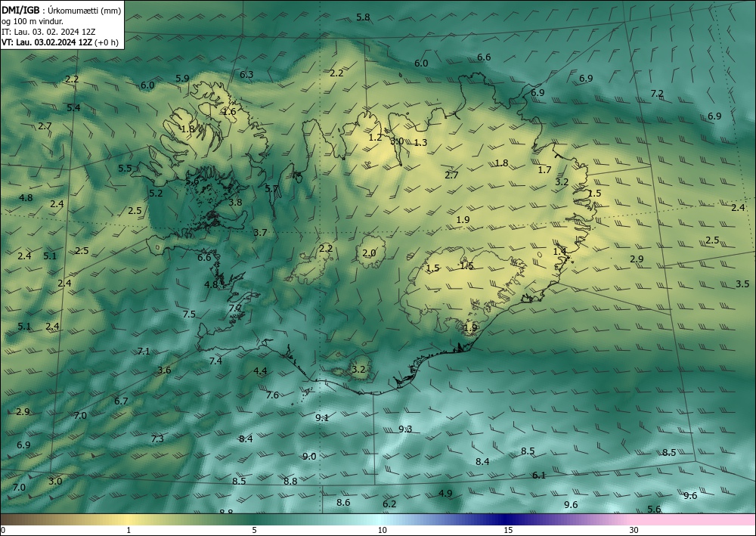756x536 pixels.
Task: Click the map value '1.6' in the Westfjords
Action: [230, 112]
